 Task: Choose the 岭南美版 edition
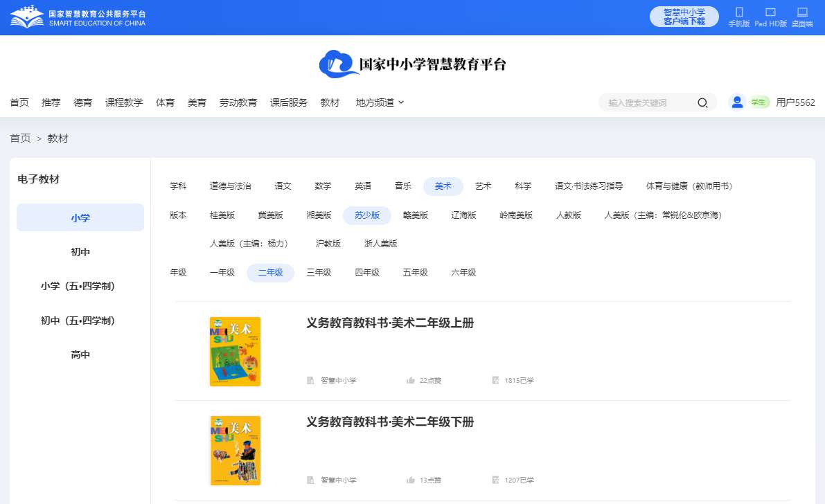[516, 215]
